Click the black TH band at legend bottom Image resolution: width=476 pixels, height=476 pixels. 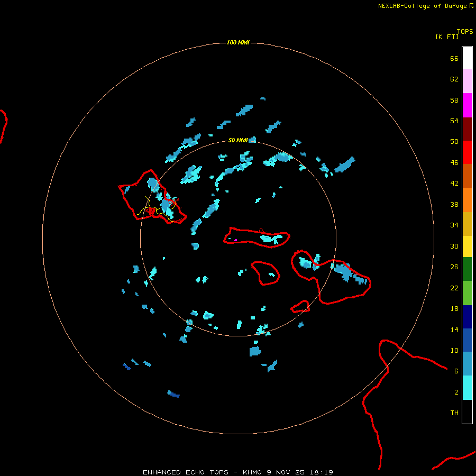tap(467, 411)
